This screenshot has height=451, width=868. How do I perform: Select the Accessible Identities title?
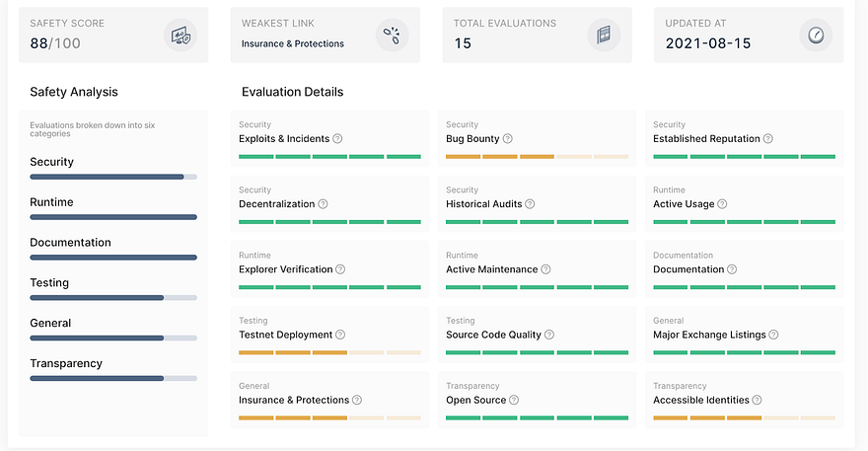(701, 400)
